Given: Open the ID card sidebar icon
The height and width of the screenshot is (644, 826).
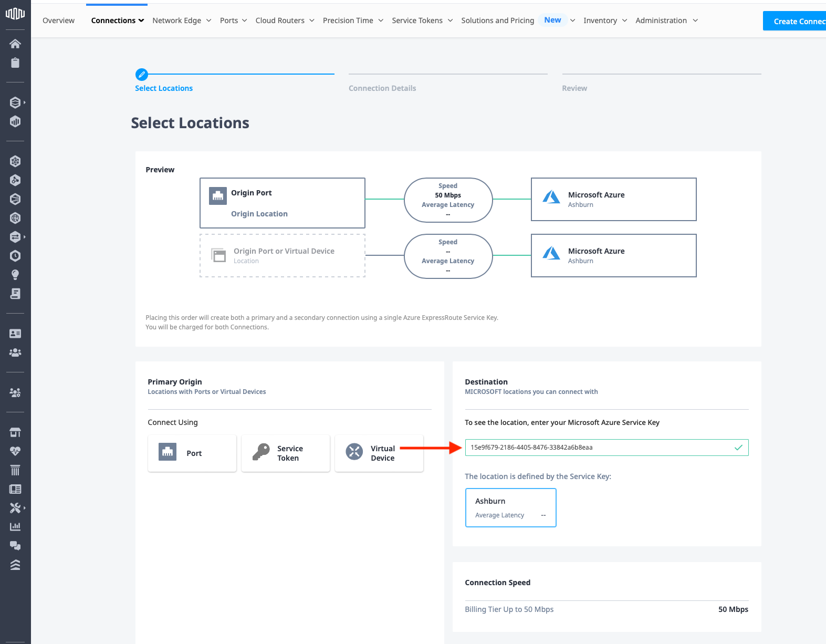Looking at the screenshot, I should click(x=15, y=334).
